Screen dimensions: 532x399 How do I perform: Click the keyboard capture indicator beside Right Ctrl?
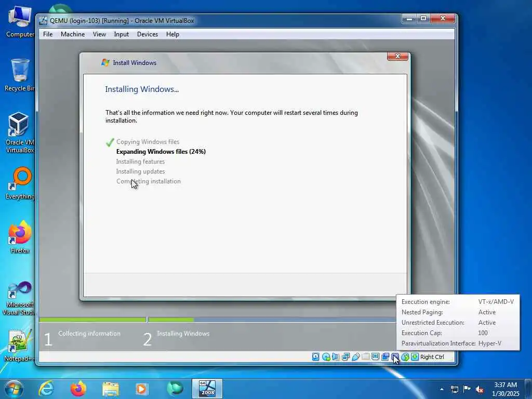coord(415,356)
